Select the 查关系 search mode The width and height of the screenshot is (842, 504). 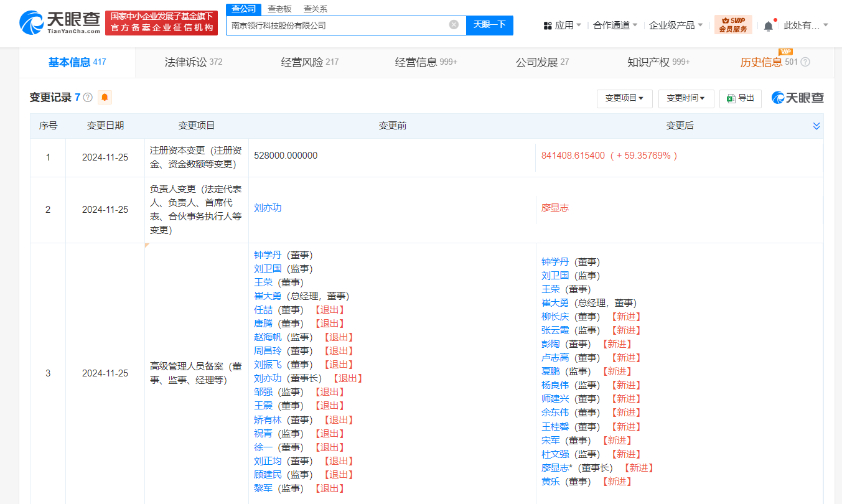(x=316, y=9)
